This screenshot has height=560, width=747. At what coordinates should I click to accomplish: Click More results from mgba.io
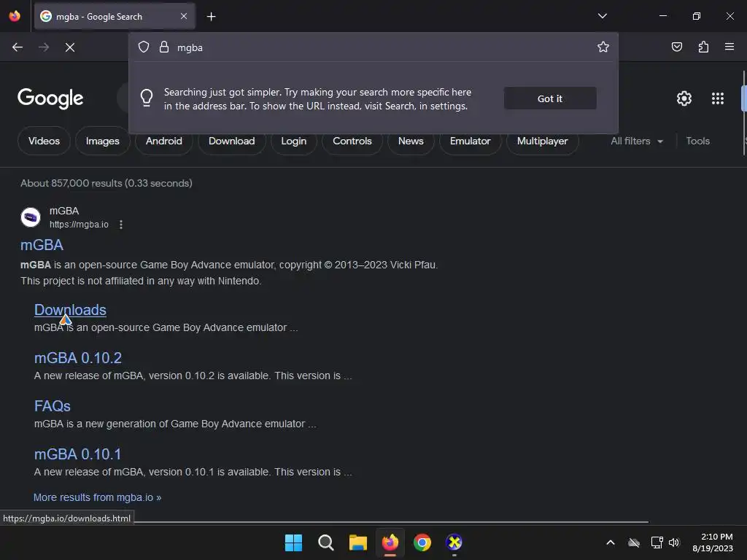pos(97,497)
